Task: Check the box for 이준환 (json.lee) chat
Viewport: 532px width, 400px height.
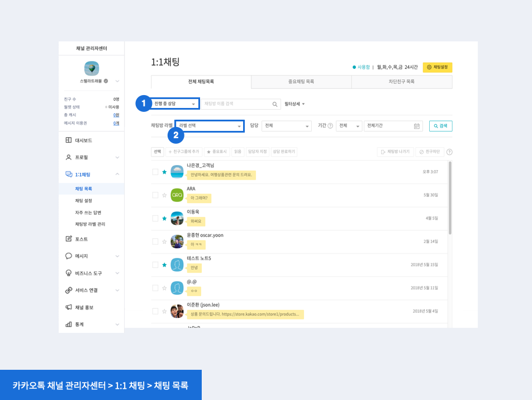Action: pyautogui.click(x=155, y=311)
